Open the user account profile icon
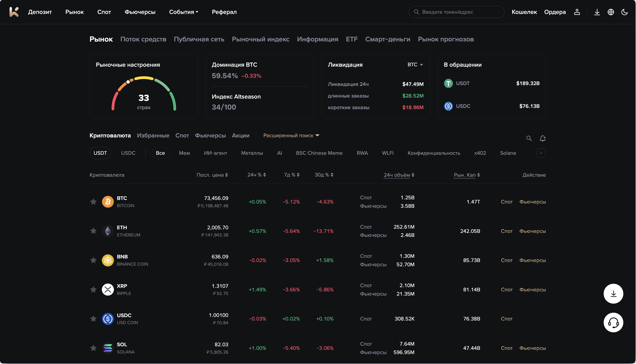 pos(577,12)
